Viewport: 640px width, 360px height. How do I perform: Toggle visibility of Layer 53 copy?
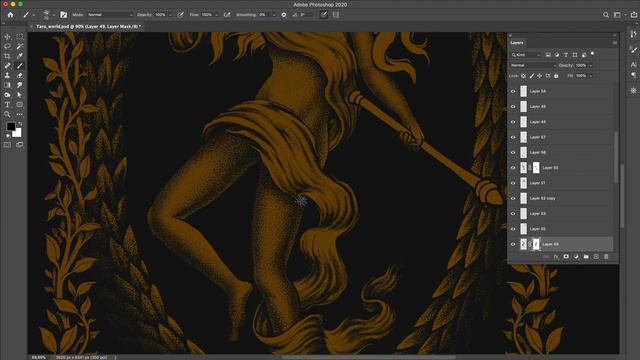(513, 198)
